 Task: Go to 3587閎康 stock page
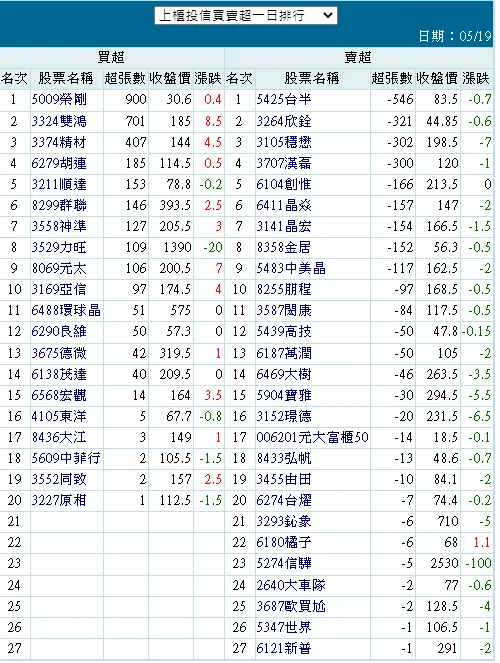coord(284,311)
